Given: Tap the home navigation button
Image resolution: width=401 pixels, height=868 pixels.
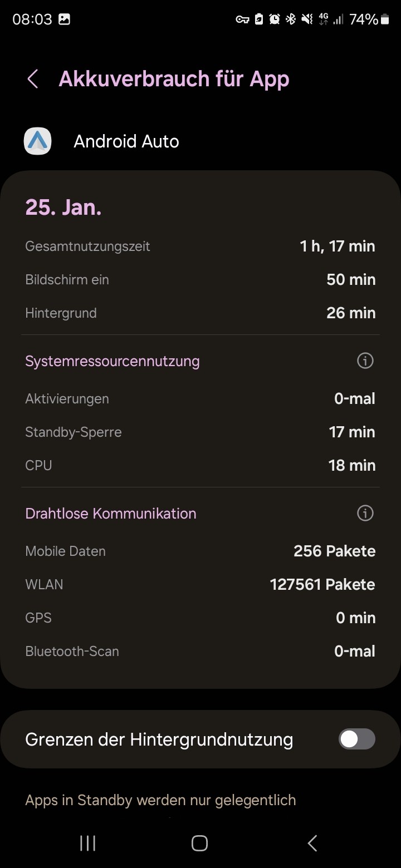Looking at the screenshot, I should pos(199,843).
